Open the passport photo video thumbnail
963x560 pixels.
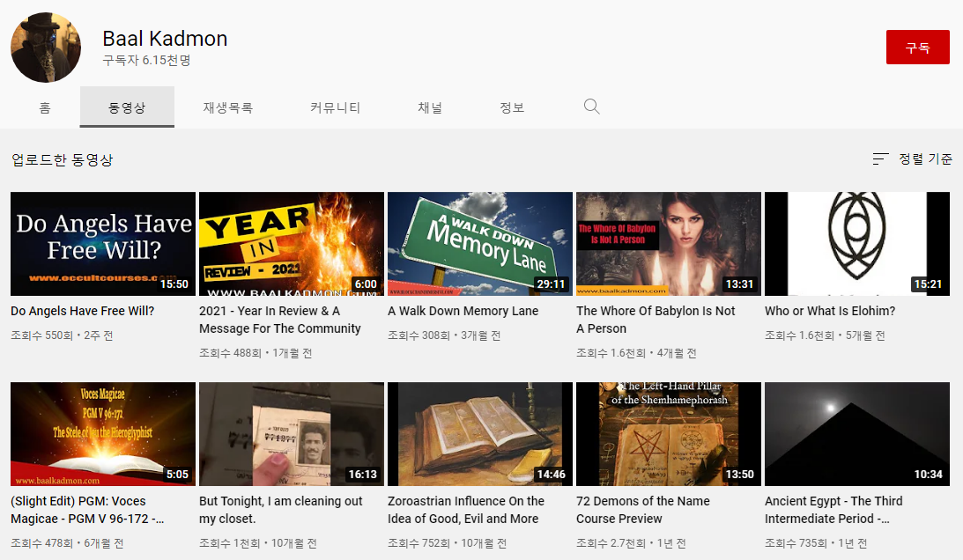292,434
